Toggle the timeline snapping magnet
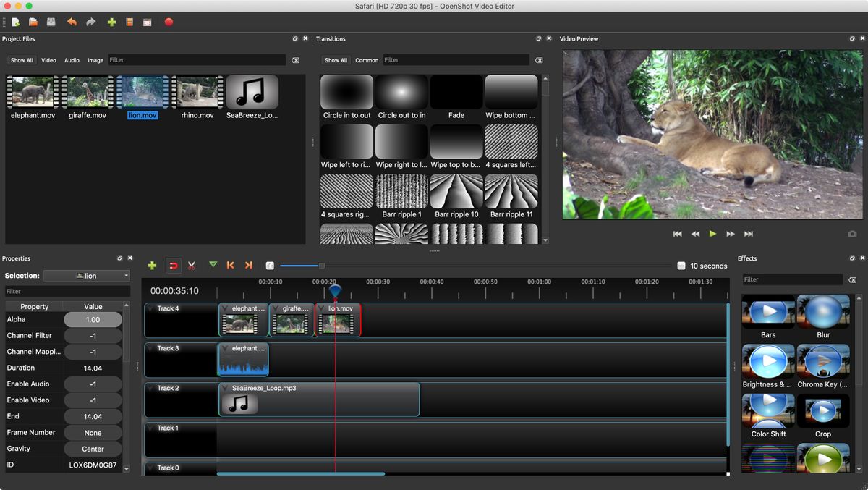 173,266
